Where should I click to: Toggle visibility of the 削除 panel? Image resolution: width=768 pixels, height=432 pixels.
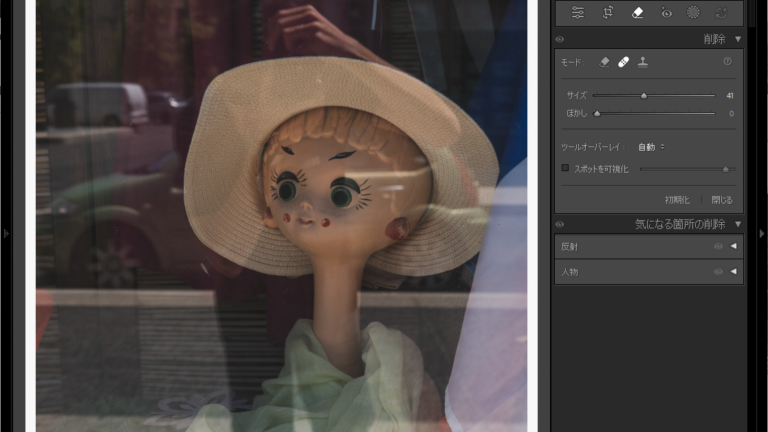(x=560, y=39)
